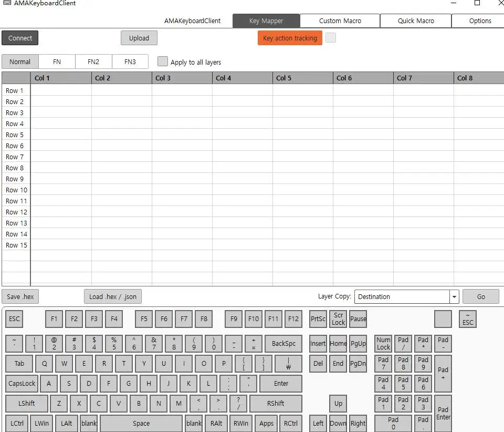
Task: Pick the F12 key
Action: click(x=293, y=319)
